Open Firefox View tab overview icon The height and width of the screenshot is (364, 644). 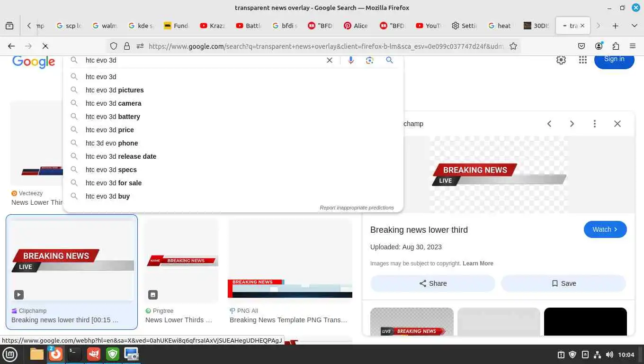click(x=9, y=26)
